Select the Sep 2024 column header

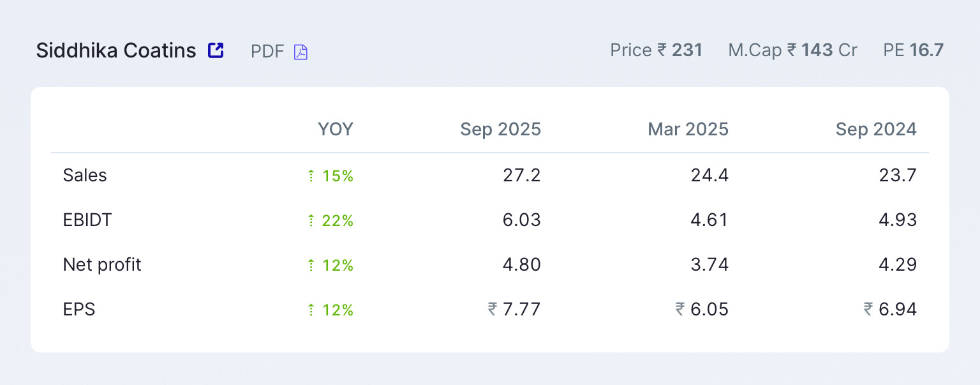[876, 130]
